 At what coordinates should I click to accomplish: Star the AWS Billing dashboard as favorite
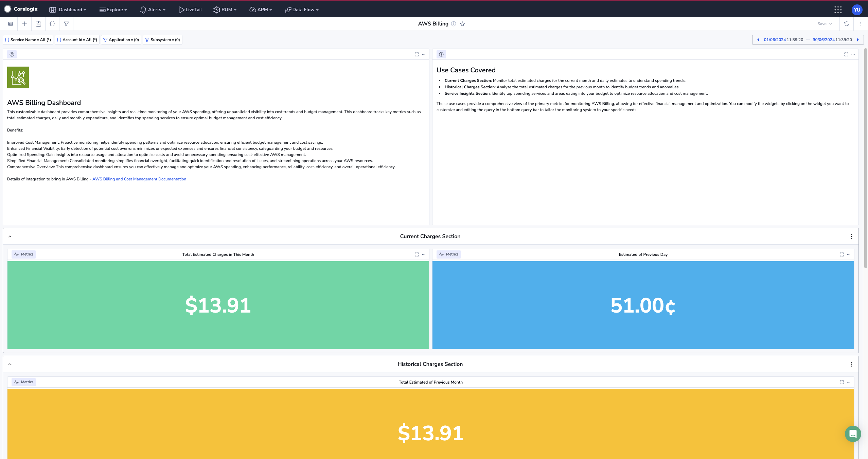pyautogui.click(x=462, y=24)
